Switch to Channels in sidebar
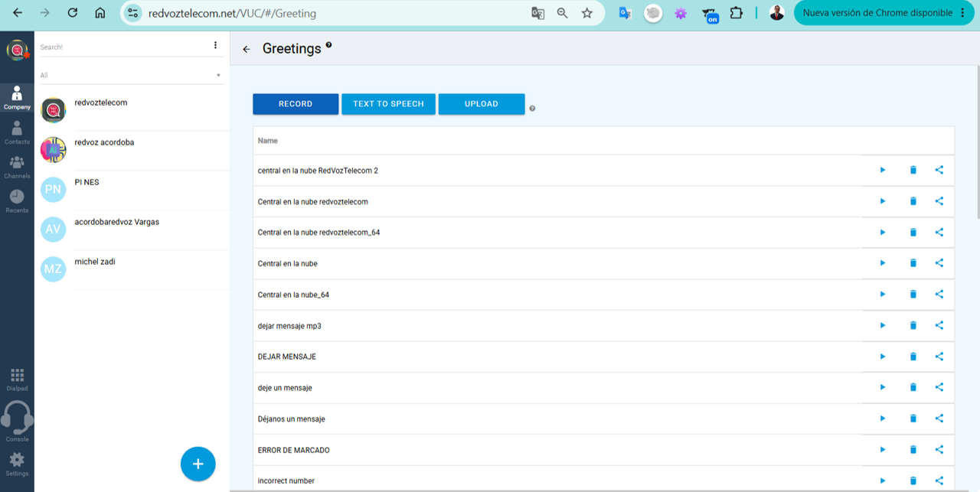980x492 pixels. click(x=17, y=167)
